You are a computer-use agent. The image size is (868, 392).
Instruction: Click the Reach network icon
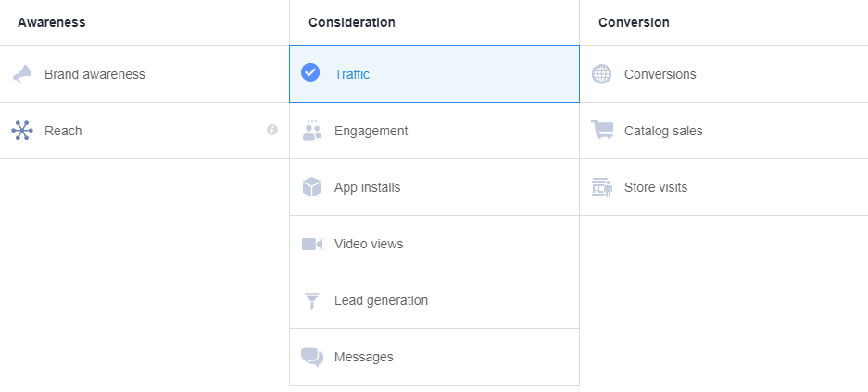[22, 131]
